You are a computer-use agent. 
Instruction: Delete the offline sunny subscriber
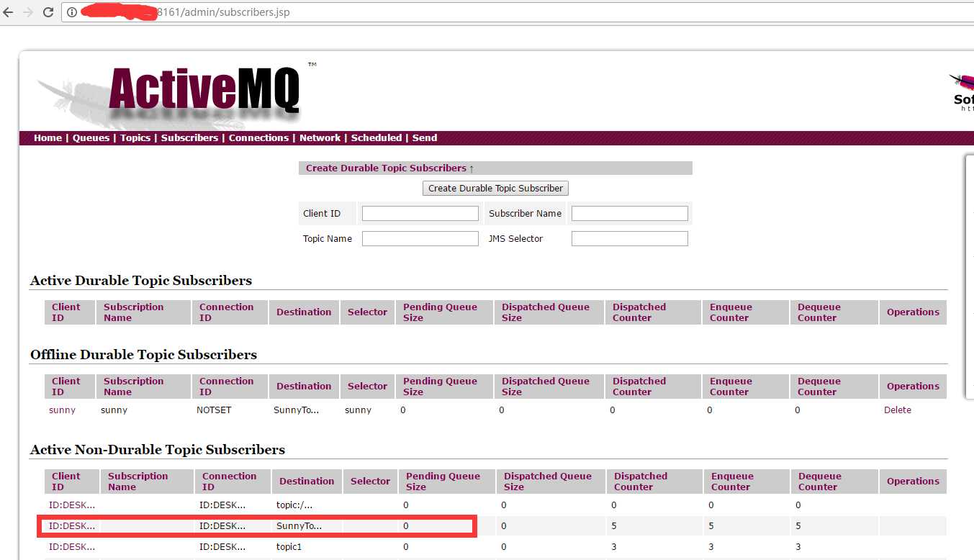[898, 410]
